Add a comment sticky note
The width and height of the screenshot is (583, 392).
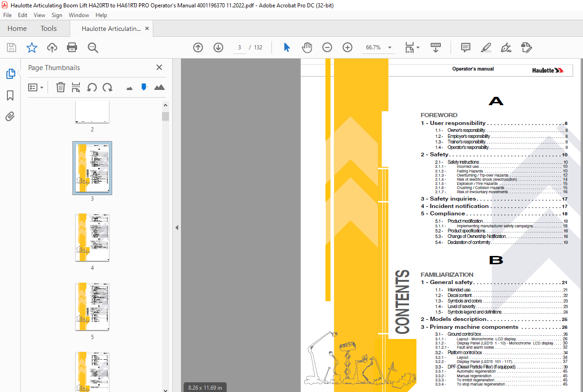(x=466, y=48)
